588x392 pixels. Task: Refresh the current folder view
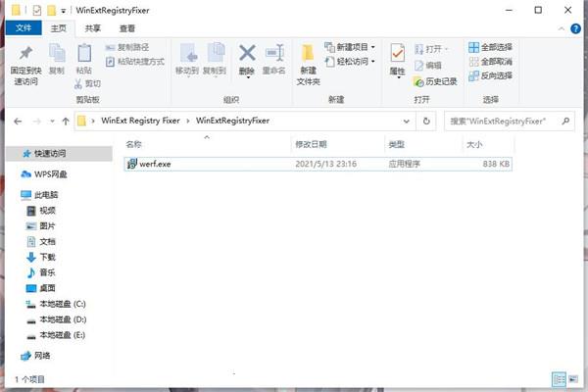pyautogui.click(x=426, y=122)
